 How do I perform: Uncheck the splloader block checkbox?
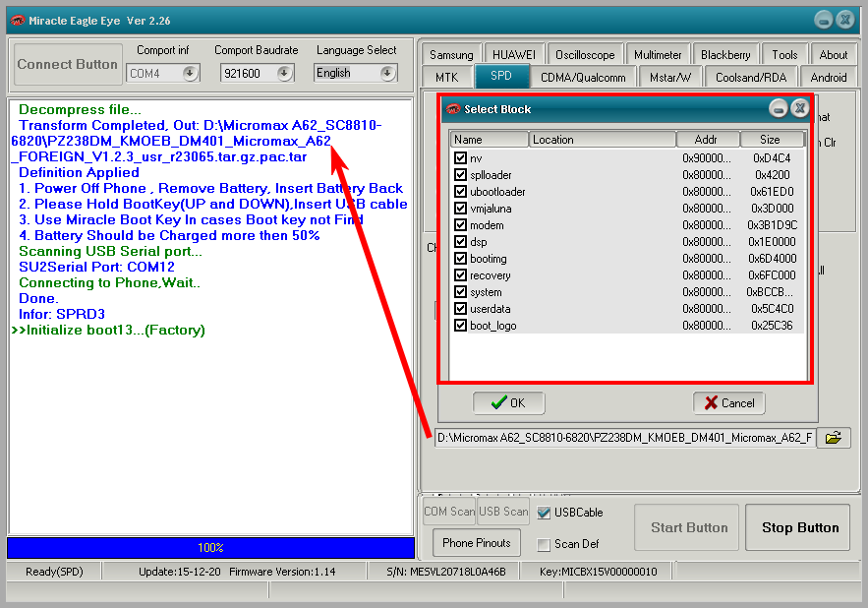[460, 174]
